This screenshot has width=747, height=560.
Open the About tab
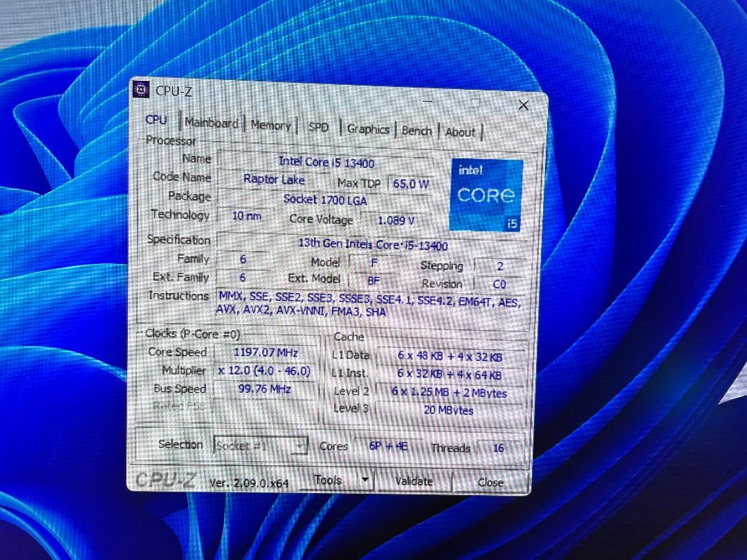point(461,132)
